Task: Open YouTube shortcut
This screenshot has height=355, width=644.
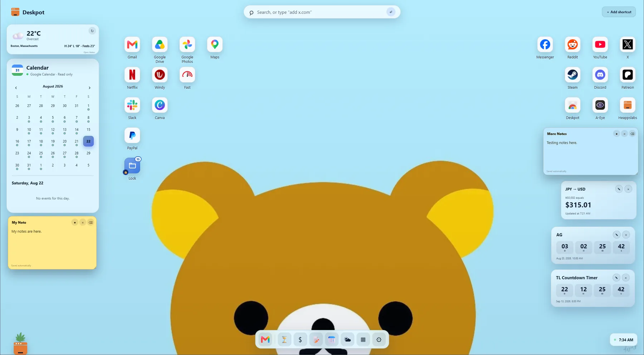Action: point(600,45)
